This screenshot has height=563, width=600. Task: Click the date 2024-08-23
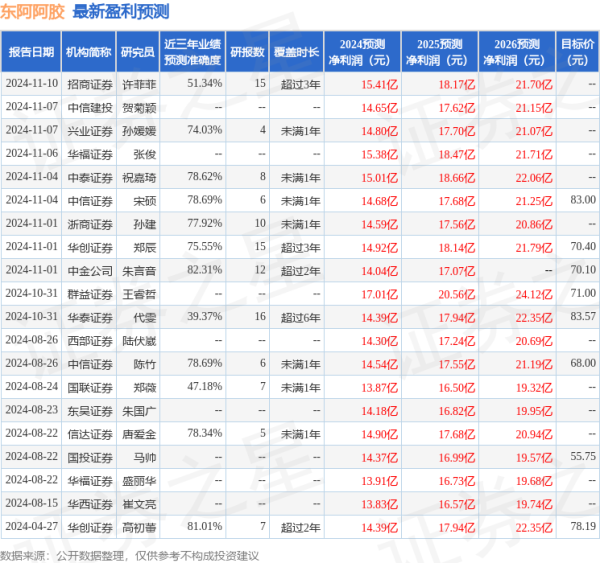tap(32, 410)
